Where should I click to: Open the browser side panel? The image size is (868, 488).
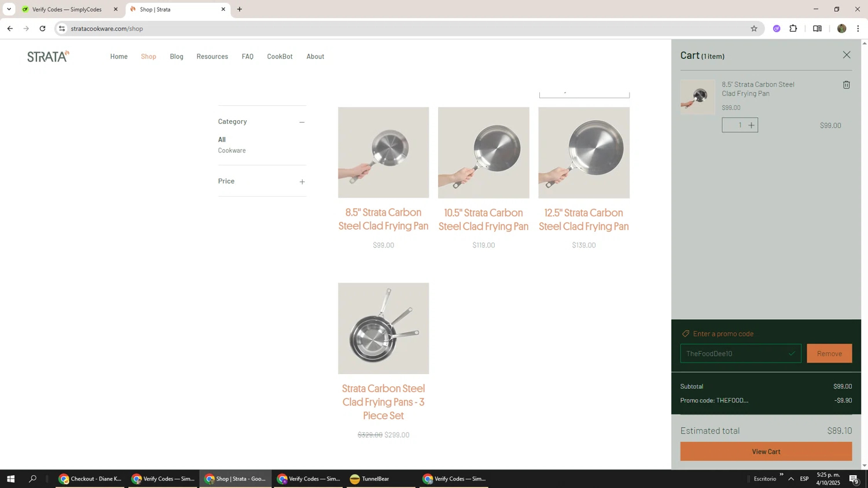(816, 28)
